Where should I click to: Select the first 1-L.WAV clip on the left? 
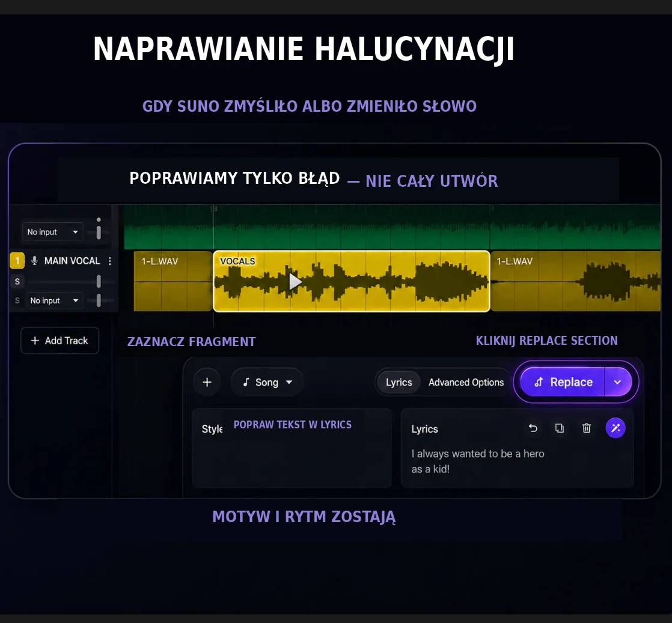point(173,281)
